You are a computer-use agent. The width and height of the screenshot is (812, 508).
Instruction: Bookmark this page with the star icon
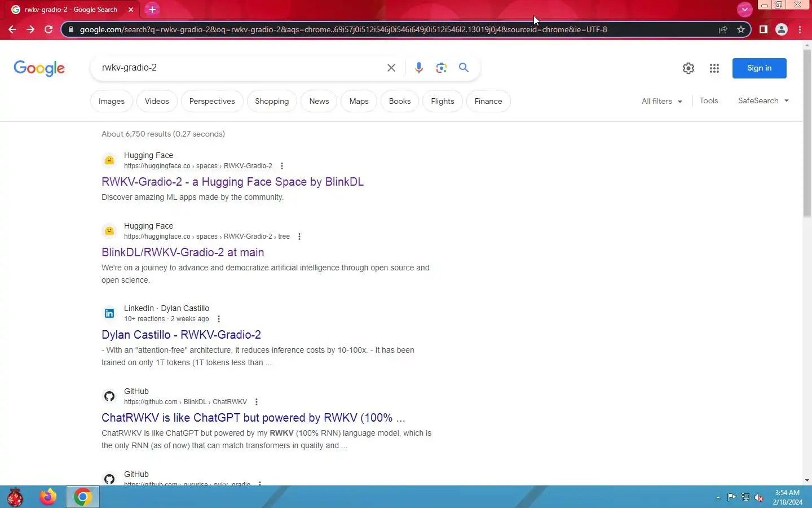pyautogui.click(x=741, y=29)
